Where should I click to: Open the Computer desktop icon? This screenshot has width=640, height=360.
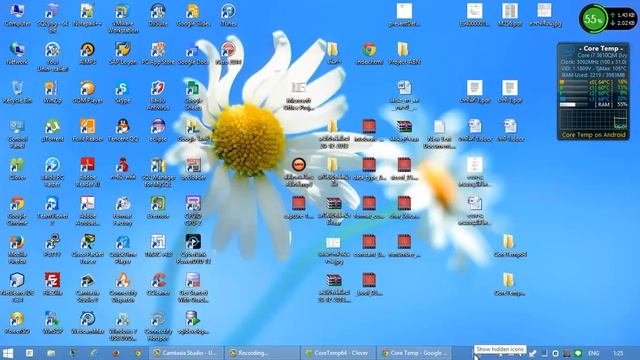17,15
